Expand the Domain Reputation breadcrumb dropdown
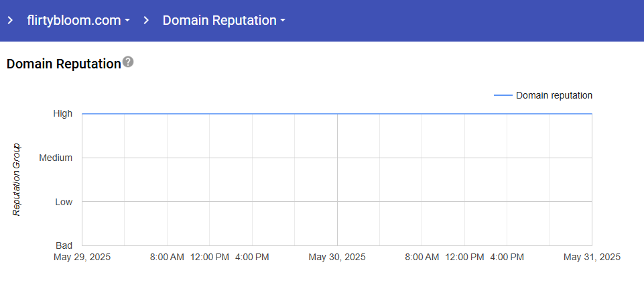This screenshot has height=287, width=644. (x=219, y=20)
